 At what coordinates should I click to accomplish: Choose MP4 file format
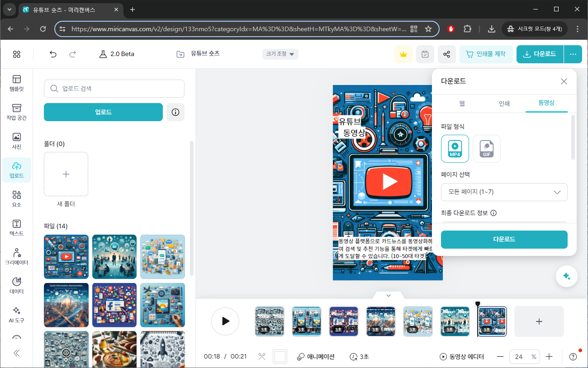point(455,149)
